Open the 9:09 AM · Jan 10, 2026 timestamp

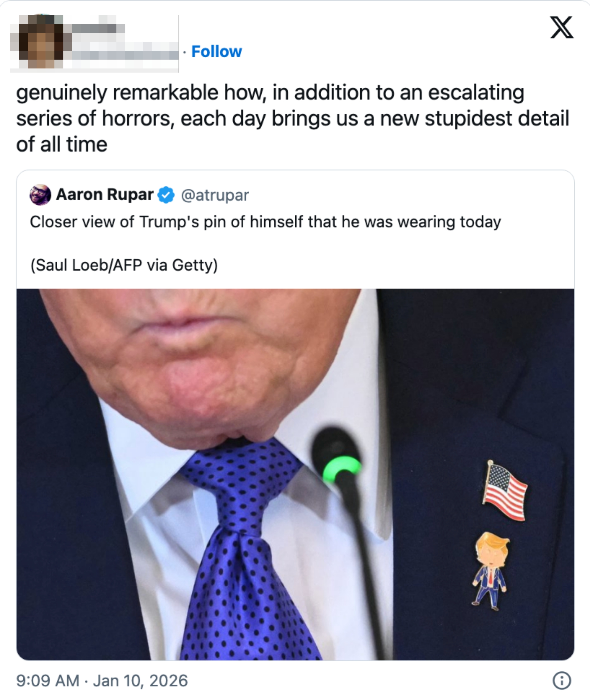pos(102,681)
